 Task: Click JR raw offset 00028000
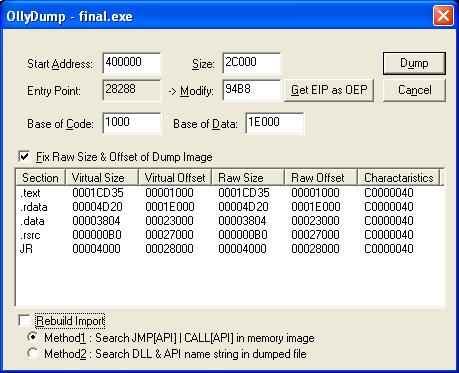[x=315, y=249]
